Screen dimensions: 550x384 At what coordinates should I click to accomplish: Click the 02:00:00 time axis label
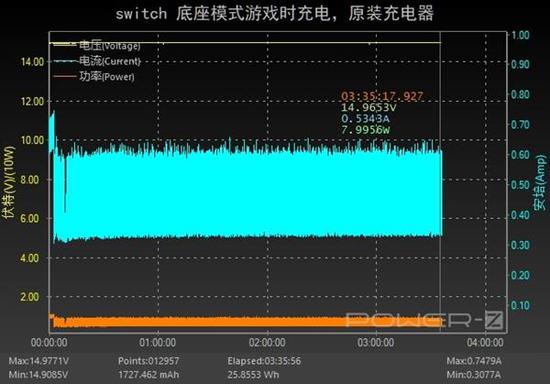tap(267, 342)
